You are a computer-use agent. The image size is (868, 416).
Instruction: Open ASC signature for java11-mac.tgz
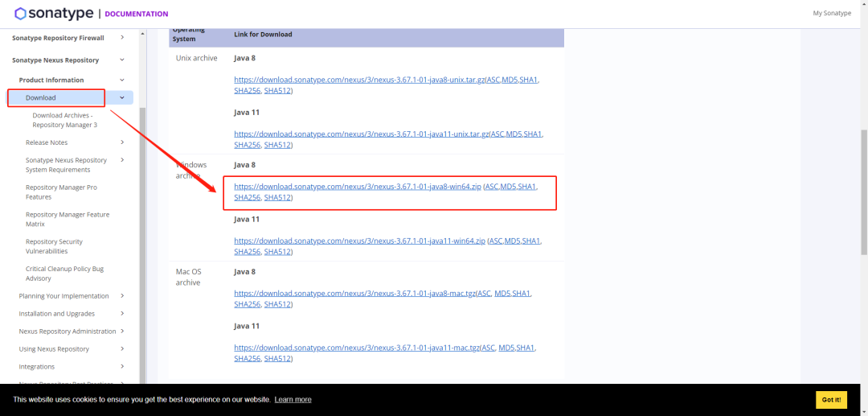coord(488,348)
